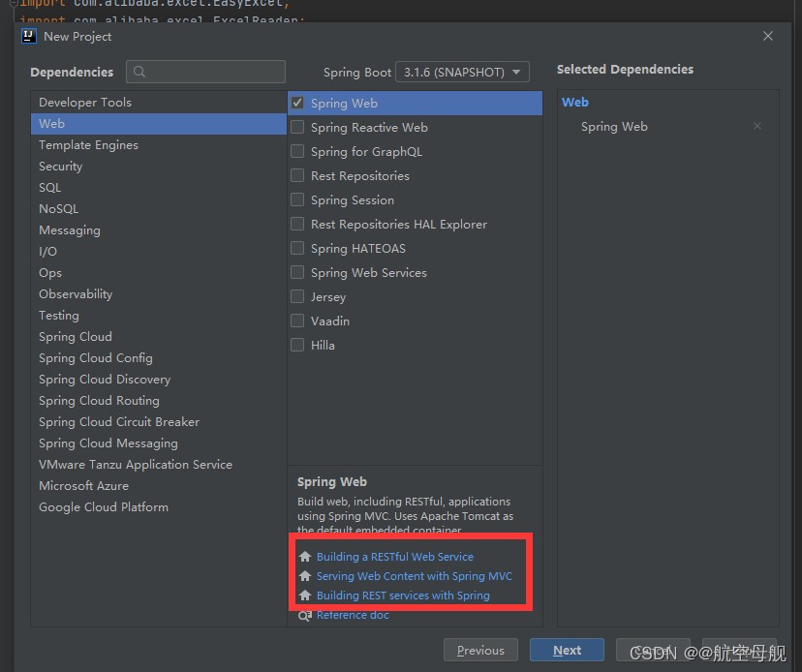Select the Security category
The height and width of the screenshot is (672, 802).
(159, 167)
